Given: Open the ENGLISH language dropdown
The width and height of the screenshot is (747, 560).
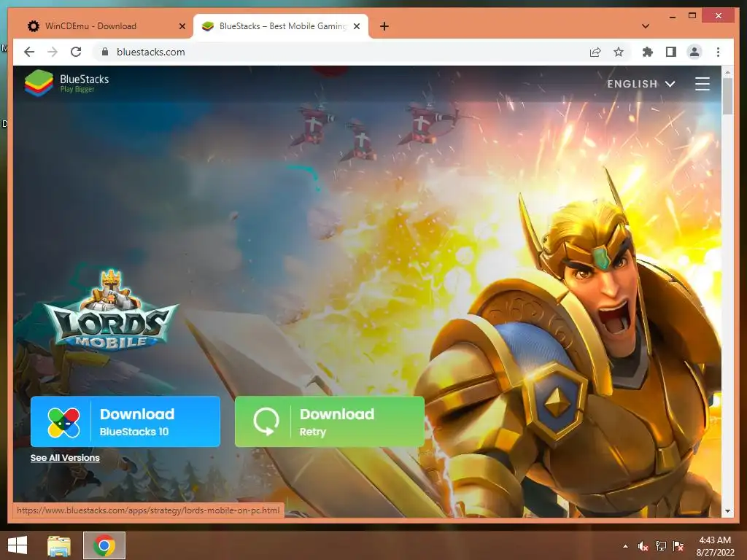Looking at the screenshot, I should click(x=640, y=84).
